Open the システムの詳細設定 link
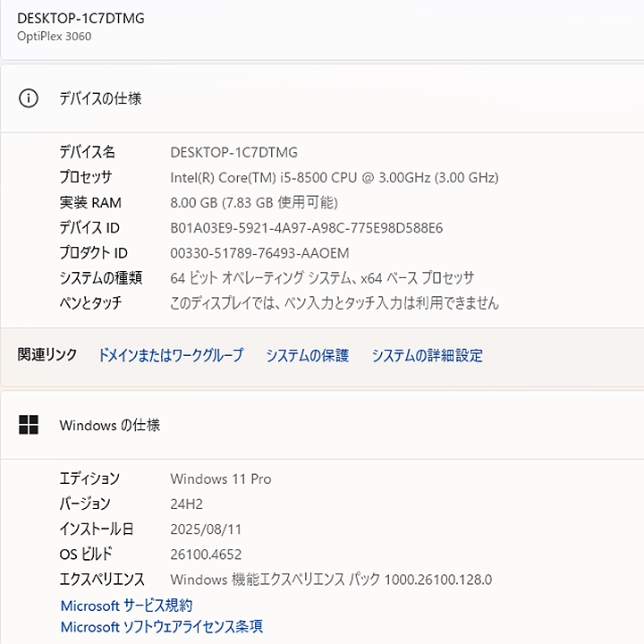 pyautogui.click(x=427, y=355)
